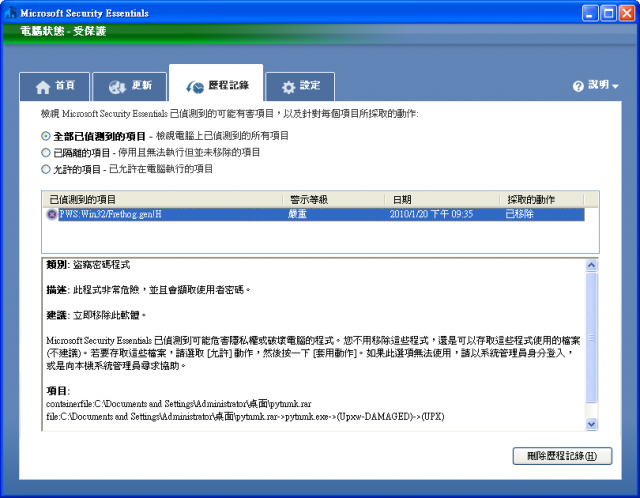
Task: Click 嚴重 alert level cell
Action: point(297,214)
